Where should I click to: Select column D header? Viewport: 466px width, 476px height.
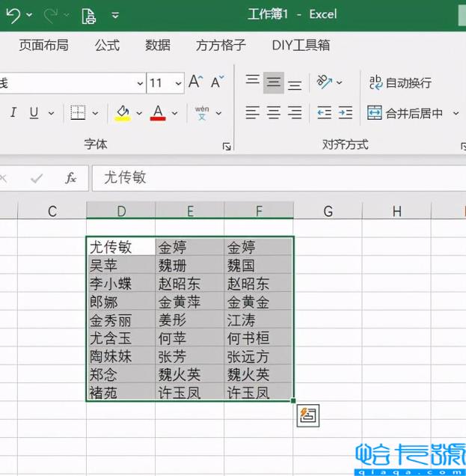[x=121, y=210]
